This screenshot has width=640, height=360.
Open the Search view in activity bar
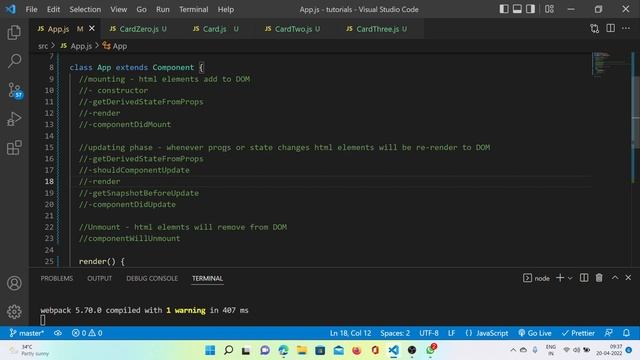14,61
